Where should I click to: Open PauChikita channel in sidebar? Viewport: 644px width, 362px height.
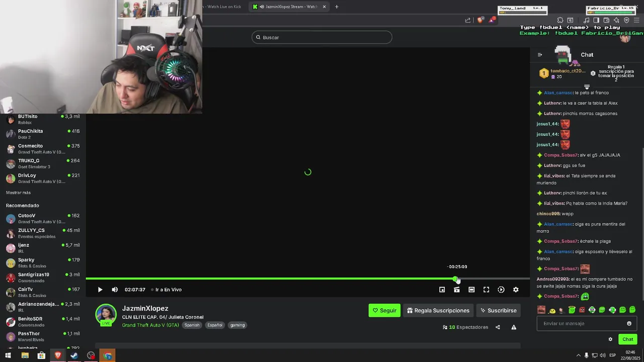43,134
